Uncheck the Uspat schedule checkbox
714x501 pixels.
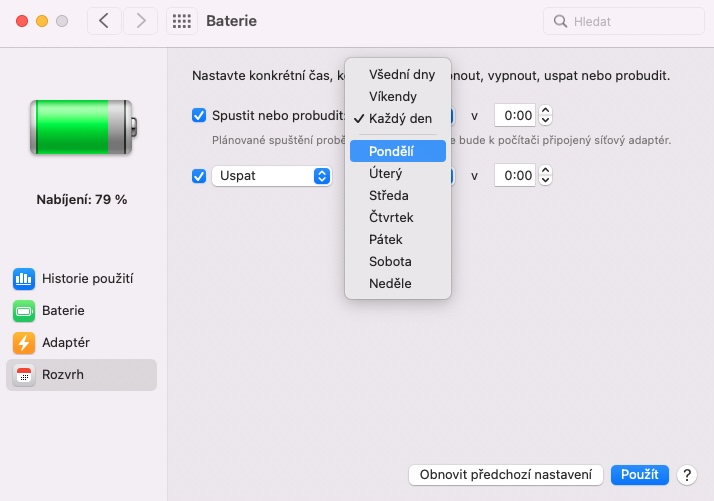(x=199, y=176)
